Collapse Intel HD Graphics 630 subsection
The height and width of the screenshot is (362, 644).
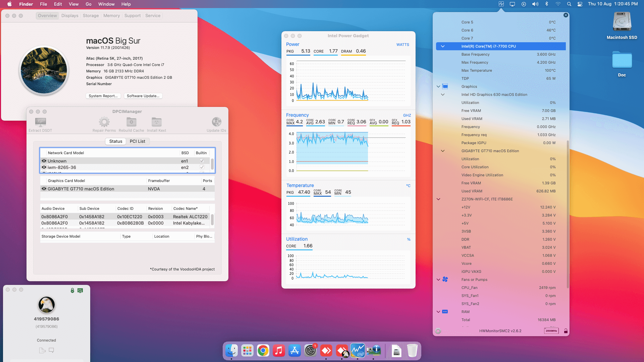click(x=443, y=95)
